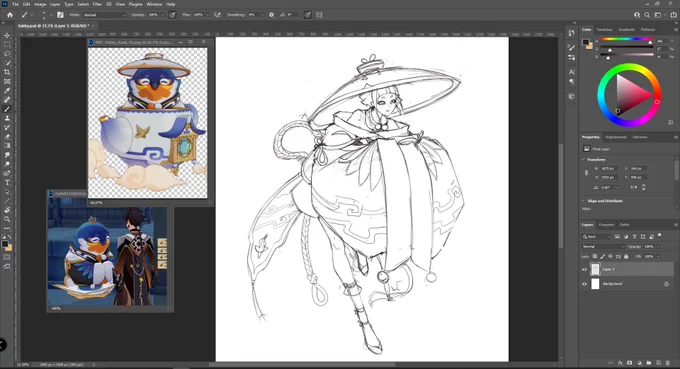Image resolution: width=680 pixels, height=369 pixels.
Task: Click inside the color wheel triangle
Action: [631, 95]
